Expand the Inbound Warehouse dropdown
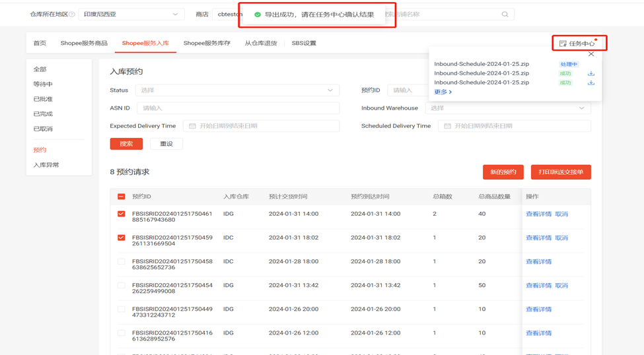 pyautogui.click(x=507, y=108)
